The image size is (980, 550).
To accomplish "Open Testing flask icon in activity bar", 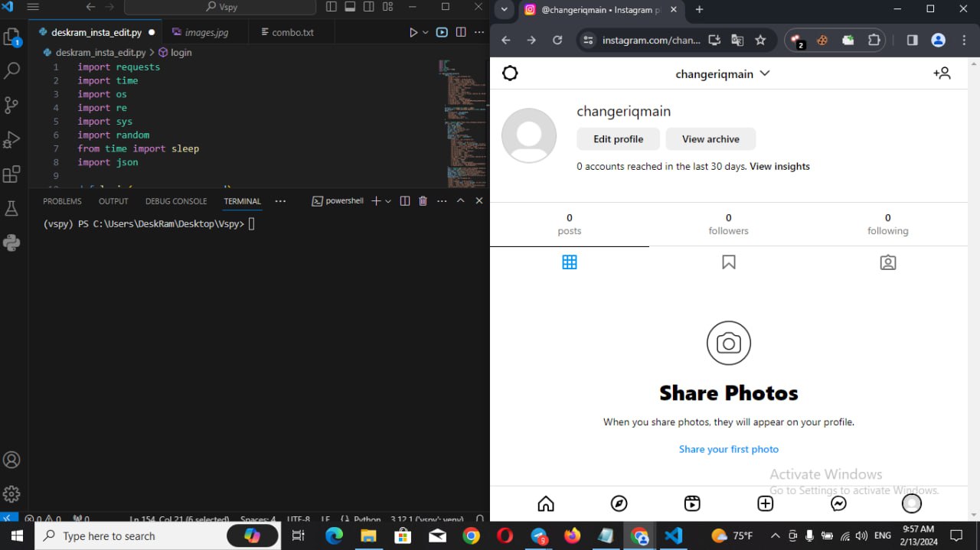I will pyautogui.click(x=11, y=208).
